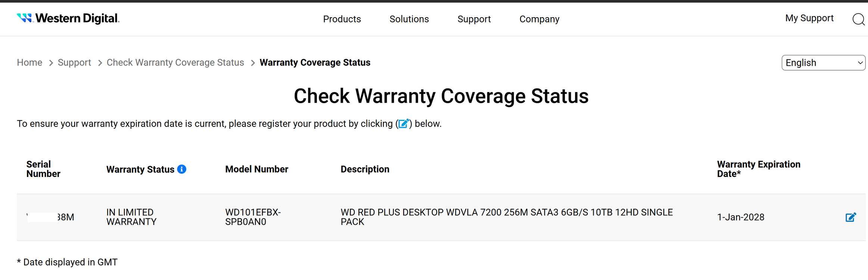
Task: Click the Description column header
Action: (x=365, y=169)
